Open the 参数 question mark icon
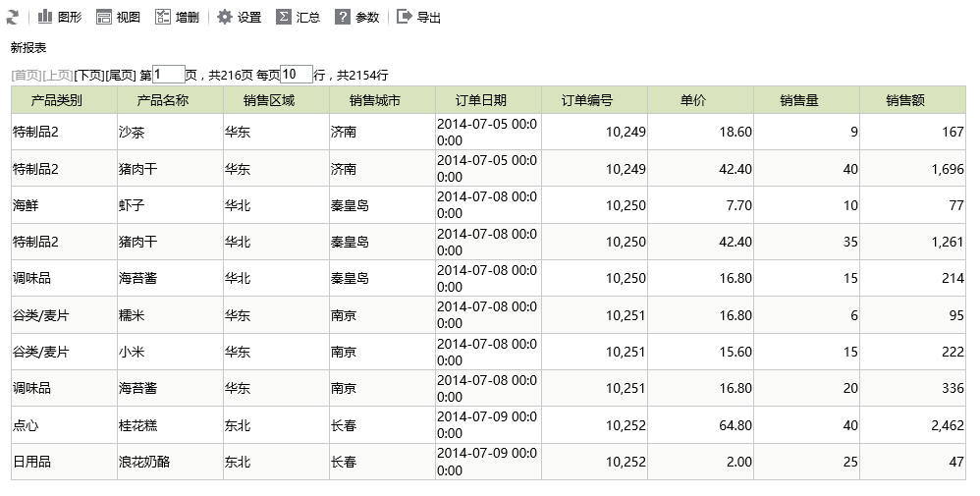 tap(343, 17)
